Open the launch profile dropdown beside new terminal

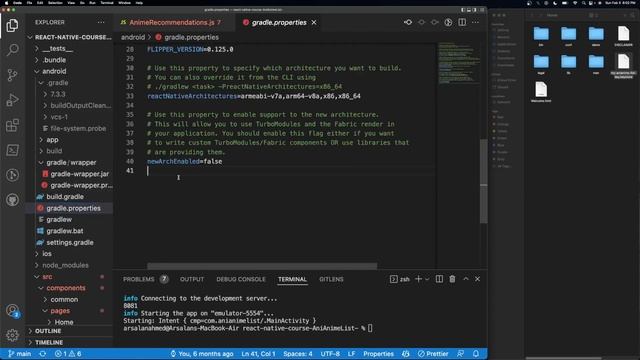point(427,279)
